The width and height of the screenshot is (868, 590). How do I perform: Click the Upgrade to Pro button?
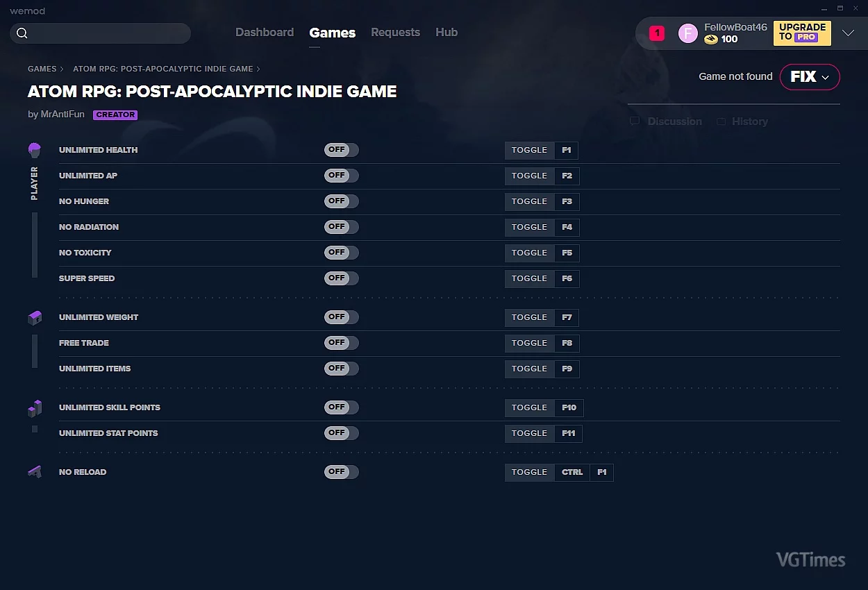pos(802,33)
